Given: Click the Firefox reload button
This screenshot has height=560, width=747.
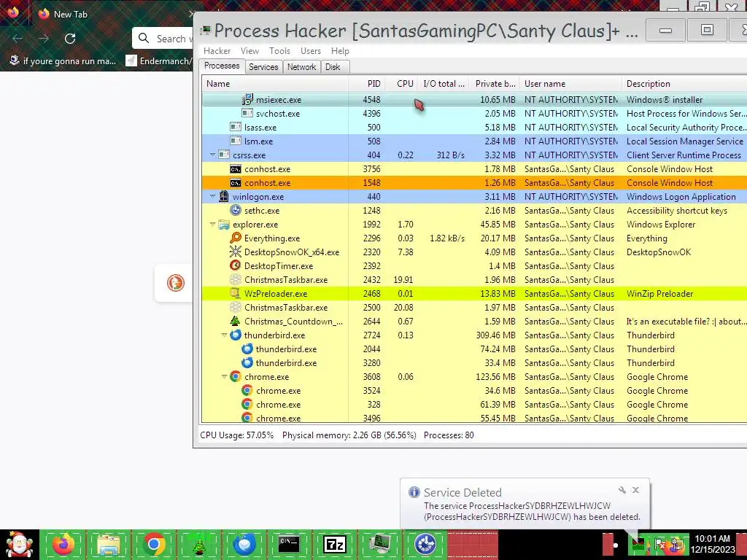Looking at the screenshot, I should 70,39.
